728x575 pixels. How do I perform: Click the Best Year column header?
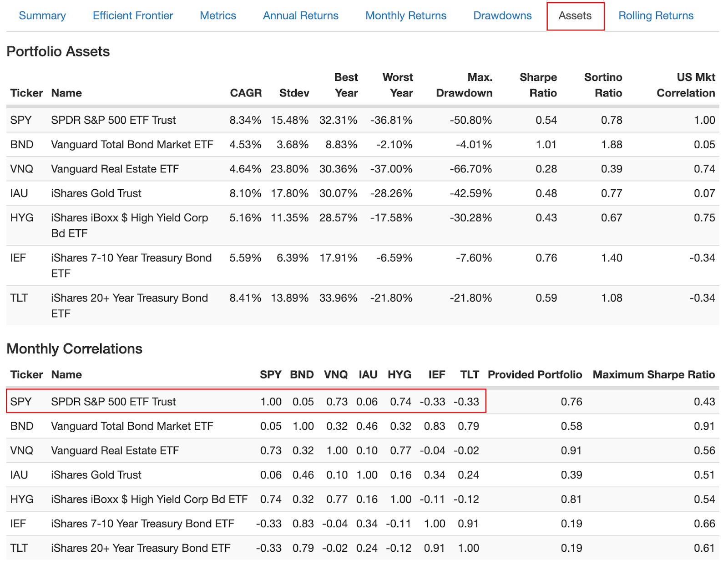[x=346, y=85]
